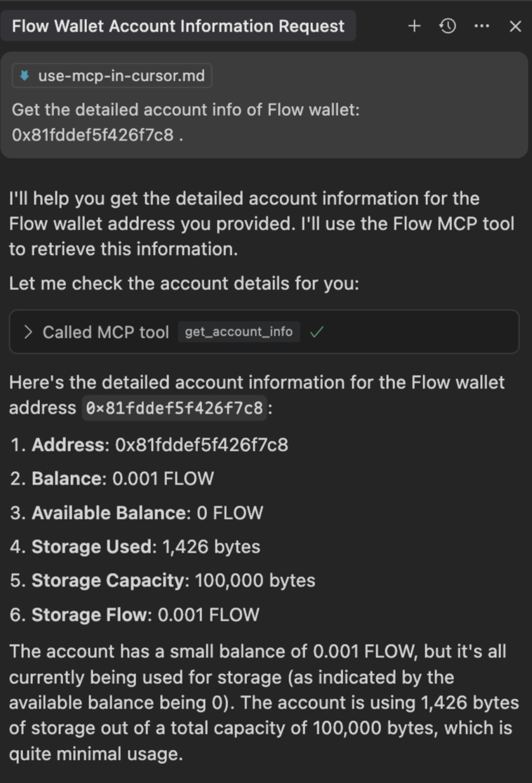Screen dimensions: 532x783
Task: Click the "Called MCP tool" label
Action: [x=105, y=332]
